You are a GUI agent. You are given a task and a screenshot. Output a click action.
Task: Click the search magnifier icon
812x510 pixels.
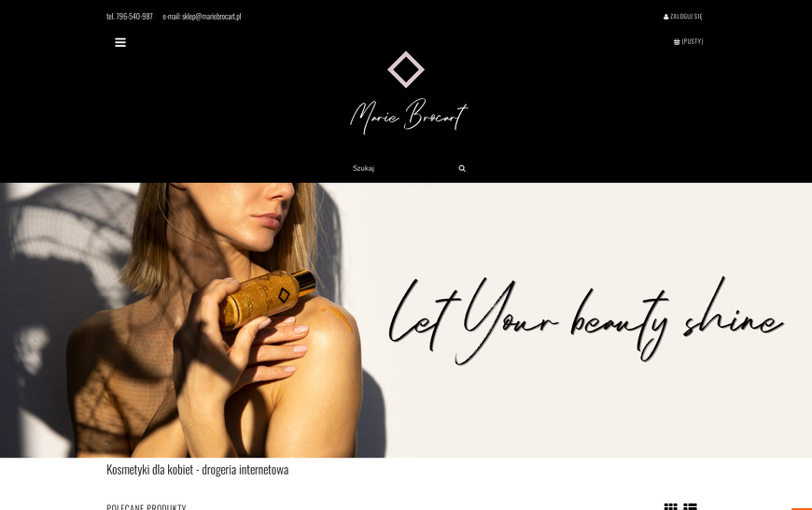tap(462, 168)
